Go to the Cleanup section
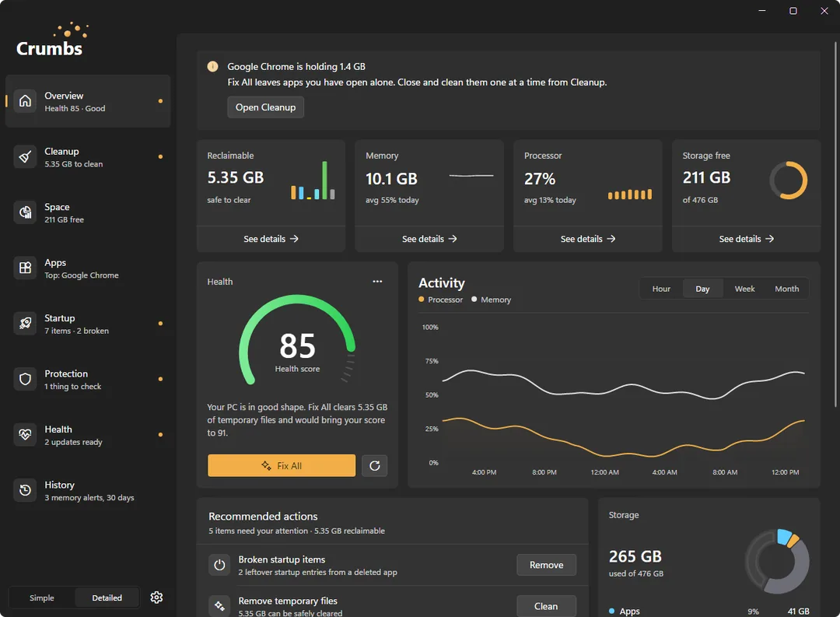Viewport: 840px width, 617px height. pos(88,156)
